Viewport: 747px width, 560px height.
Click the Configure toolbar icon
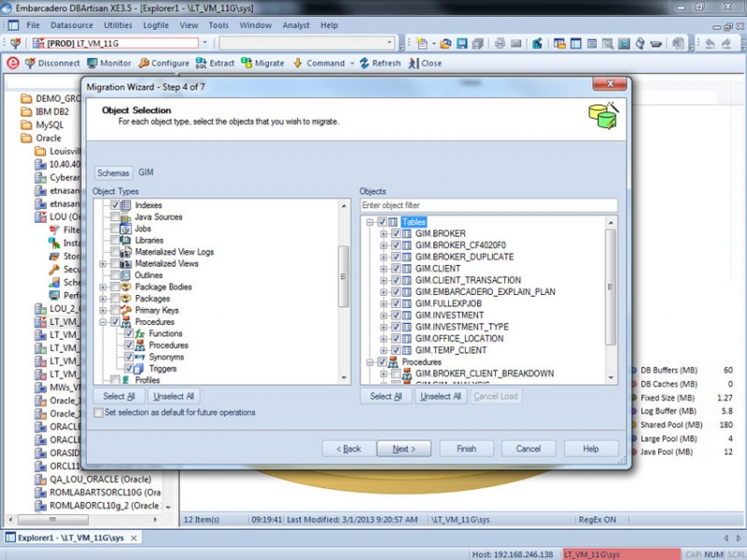pos(144,63)
